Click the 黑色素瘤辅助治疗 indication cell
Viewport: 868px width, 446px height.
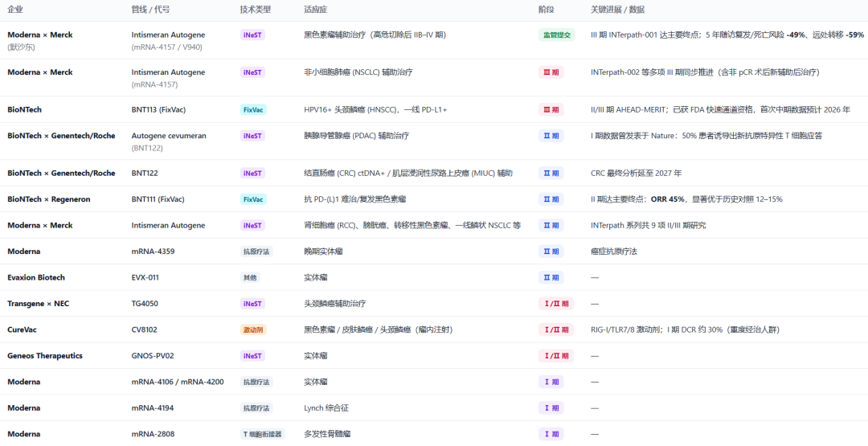pos(375,35)
